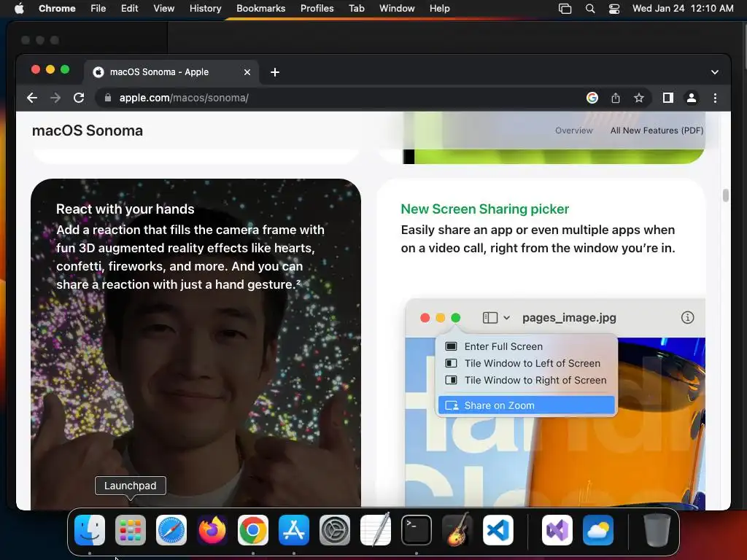This screenshot has width=747, height=560.
Task: Click the thumbs-up reaction image
Action: (x=196, y=344)
